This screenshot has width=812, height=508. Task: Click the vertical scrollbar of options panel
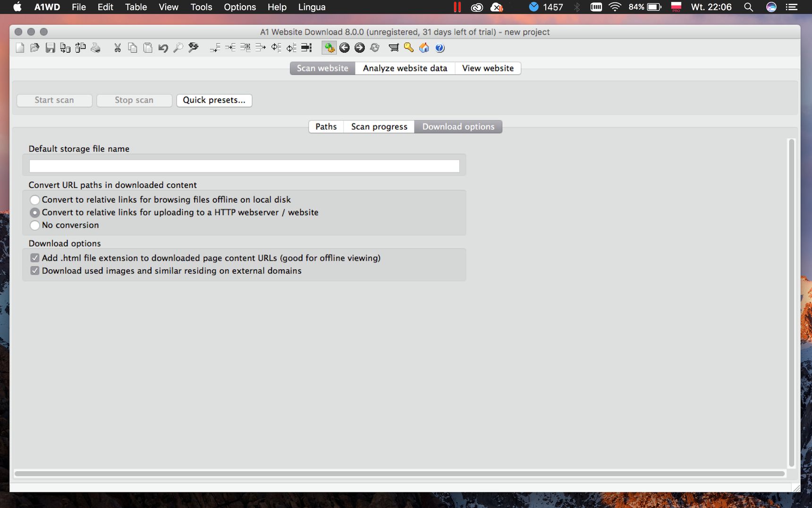coord(792,302)
